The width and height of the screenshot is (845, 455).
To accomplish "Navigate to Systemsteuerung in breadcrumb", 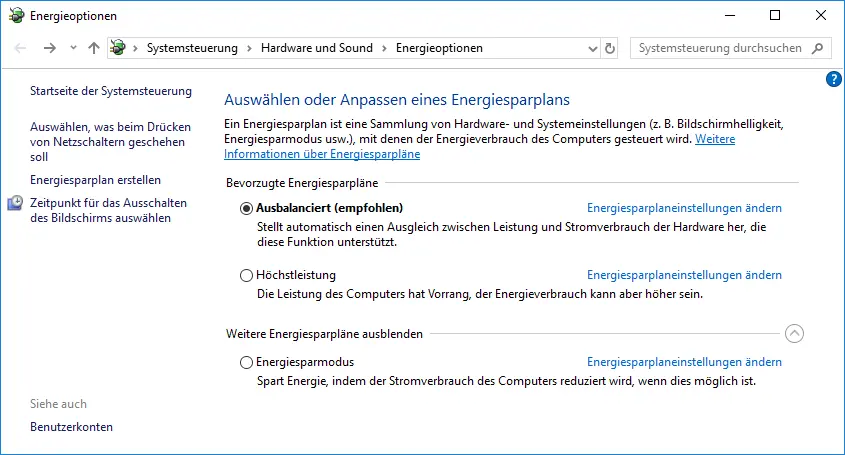I will coord(192,48).
